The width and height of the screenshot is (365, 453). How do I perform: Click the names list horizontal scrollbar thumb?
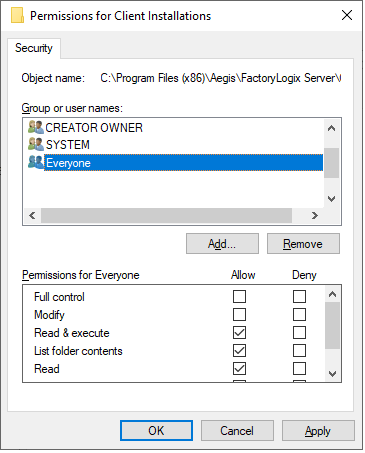tap(166, 215)
